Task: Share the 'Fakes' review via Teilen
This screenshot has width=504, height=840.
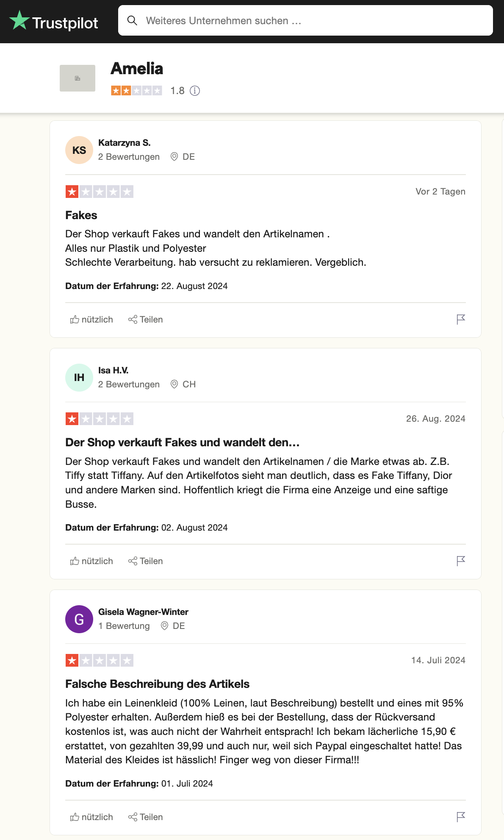Action: tap(146, 320)
